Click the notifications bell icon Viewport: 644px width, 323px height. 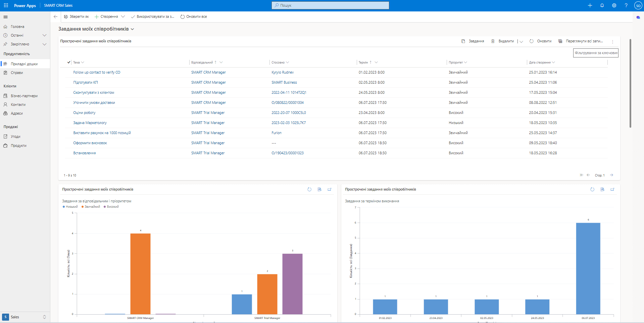(x=602, y=5)
